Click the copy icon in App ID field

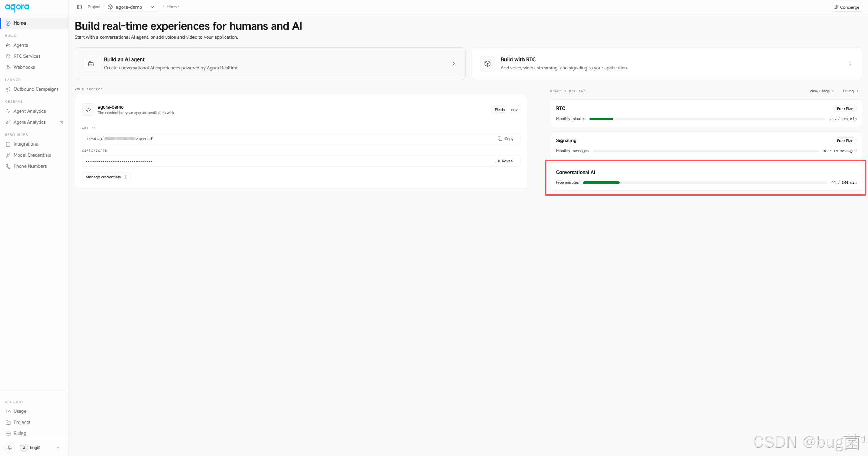click(500, 139)
